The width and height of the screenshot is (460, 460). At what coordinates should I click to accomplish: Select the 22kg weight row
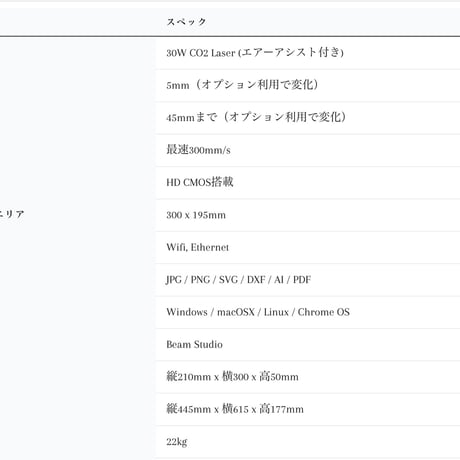308,441
